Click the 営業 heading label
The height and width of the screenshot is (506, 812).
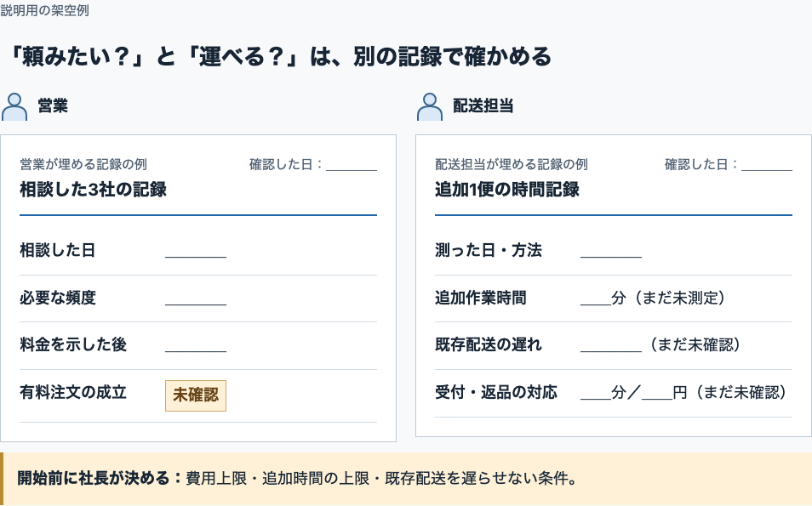(x=53, y=106)
